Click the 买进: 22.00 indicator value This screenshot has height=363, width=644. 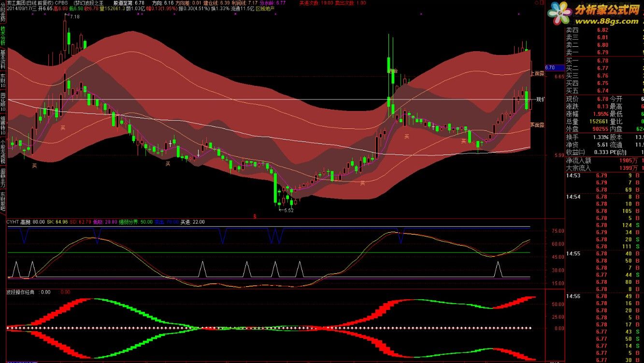pos(192,223)
